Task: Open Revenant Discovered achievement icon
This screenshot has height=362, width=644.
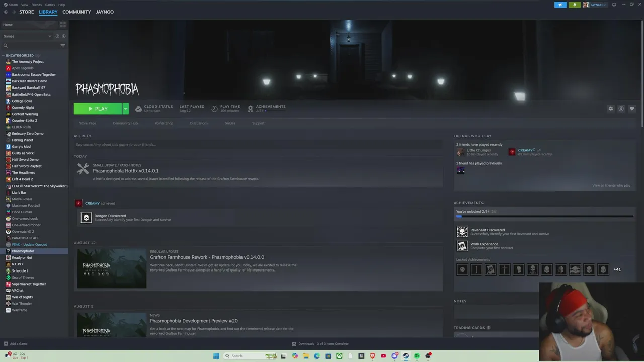Action: (462, 232)
